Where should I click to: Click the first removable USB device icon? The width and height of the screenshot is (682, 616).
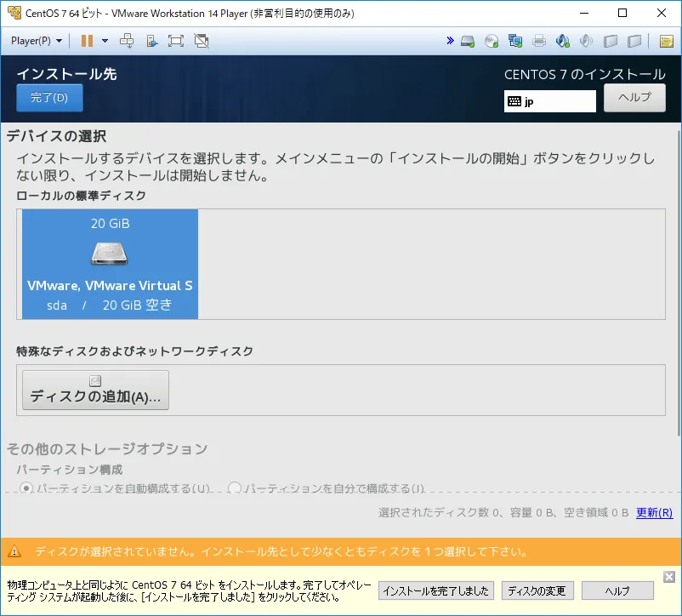(611, 42)
